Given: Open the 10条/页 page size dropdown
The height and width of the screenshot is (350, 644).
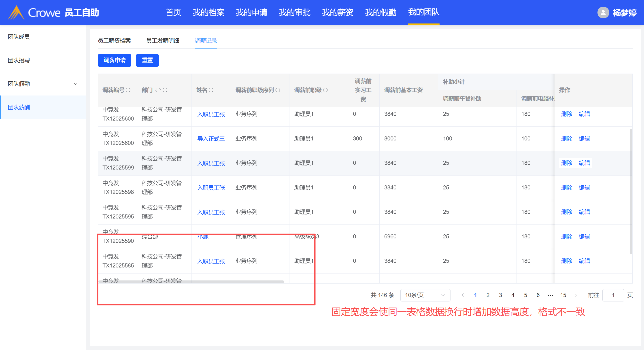Looking at the screenshot, I should tap(425, 295).
